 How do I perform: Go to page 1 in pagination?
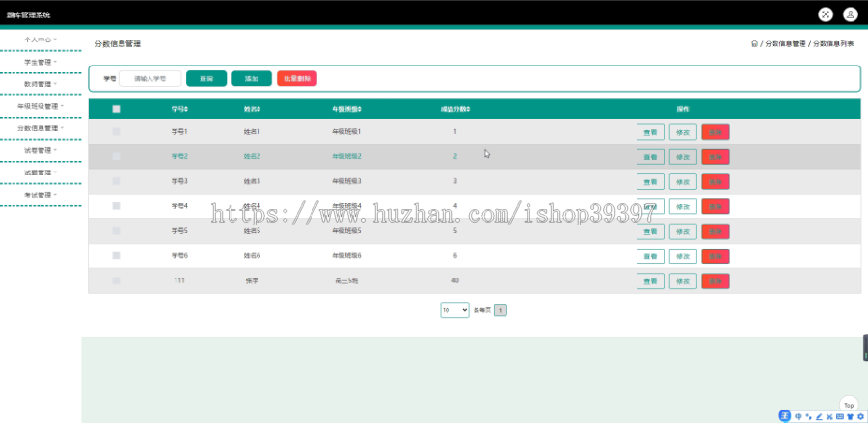pyautogui.click(x=500, y=311)
